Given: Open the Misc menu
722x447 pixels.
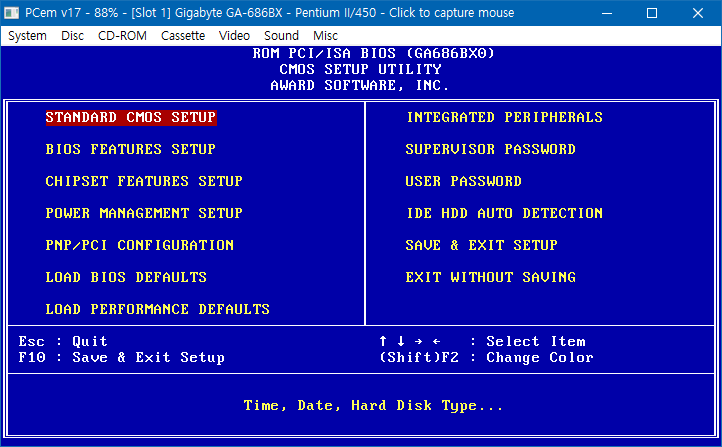Looking at the screenshot, I should click(325, 36).
